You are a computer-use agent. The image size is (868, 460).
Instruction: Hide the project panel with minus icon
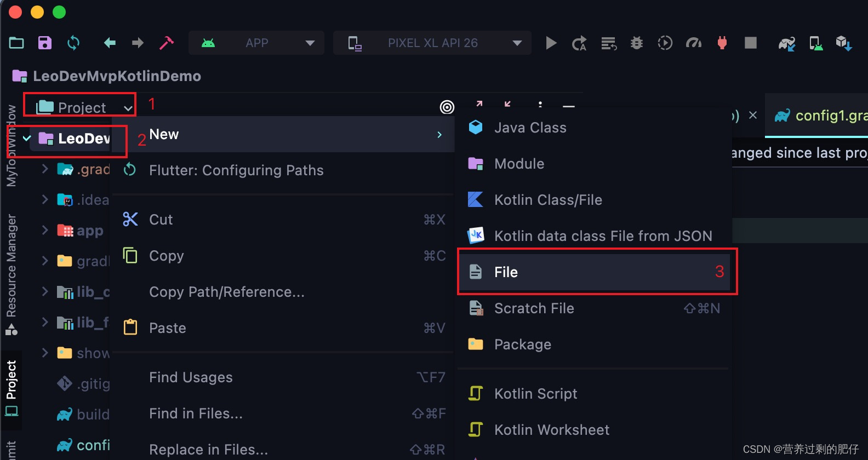coord(569,106)
